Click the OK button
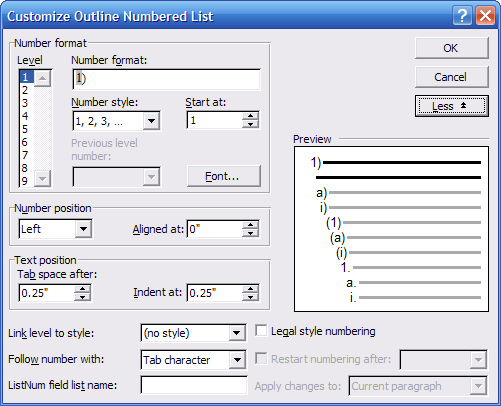 tap(452, 48)
